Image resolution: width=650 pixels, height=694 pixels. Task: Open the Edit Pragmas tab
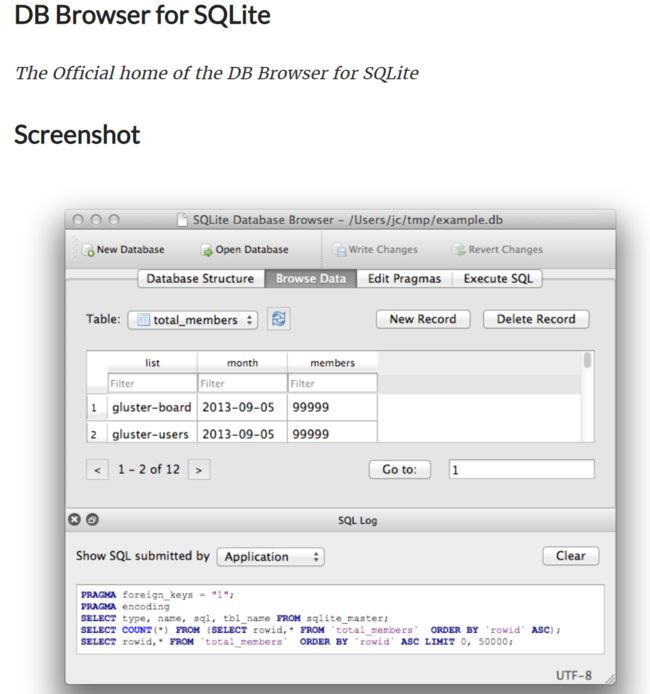pos(404,279)
